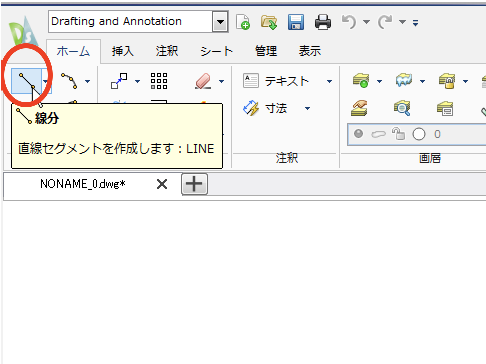Switch to the 管理 tab
This screenshot has height=364, width=486.
click(x=266, y=51)
